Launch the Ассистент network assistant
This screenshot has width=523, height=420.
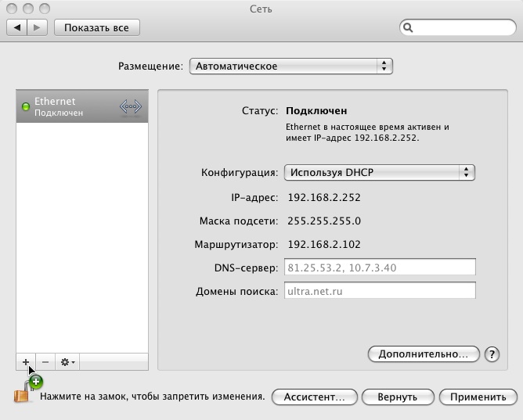[314, 397]
